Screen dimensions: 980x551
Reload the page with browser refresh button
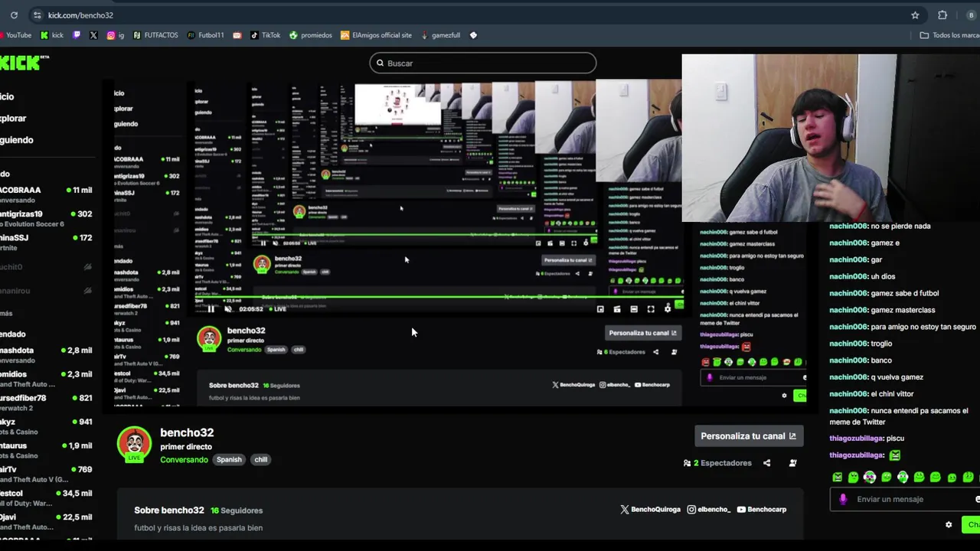pos(14,15)
